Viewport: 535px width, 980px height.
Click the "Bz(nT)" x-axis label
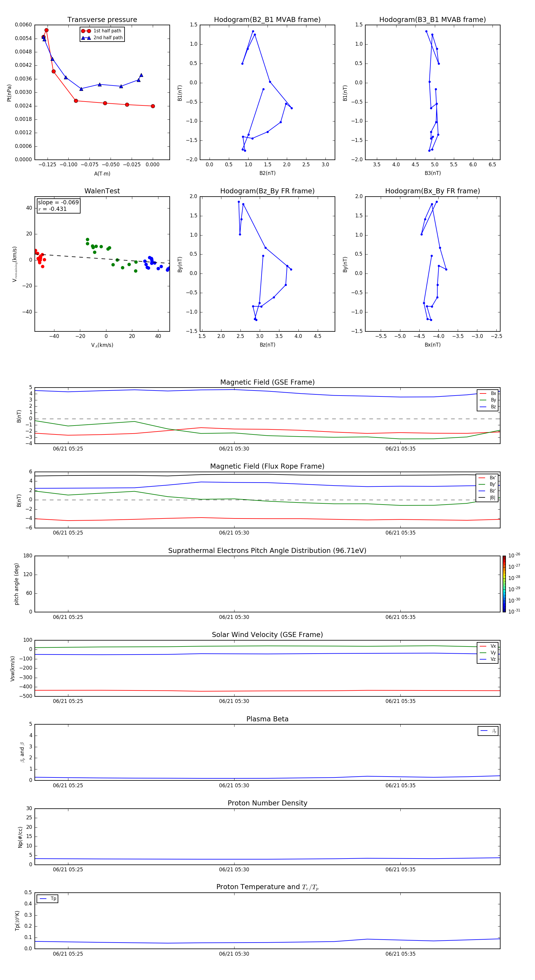(x=267, y=345)
